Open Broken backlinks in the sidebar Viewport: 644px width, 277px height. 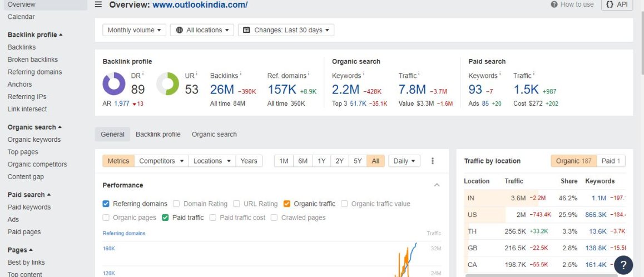[33, 60]
